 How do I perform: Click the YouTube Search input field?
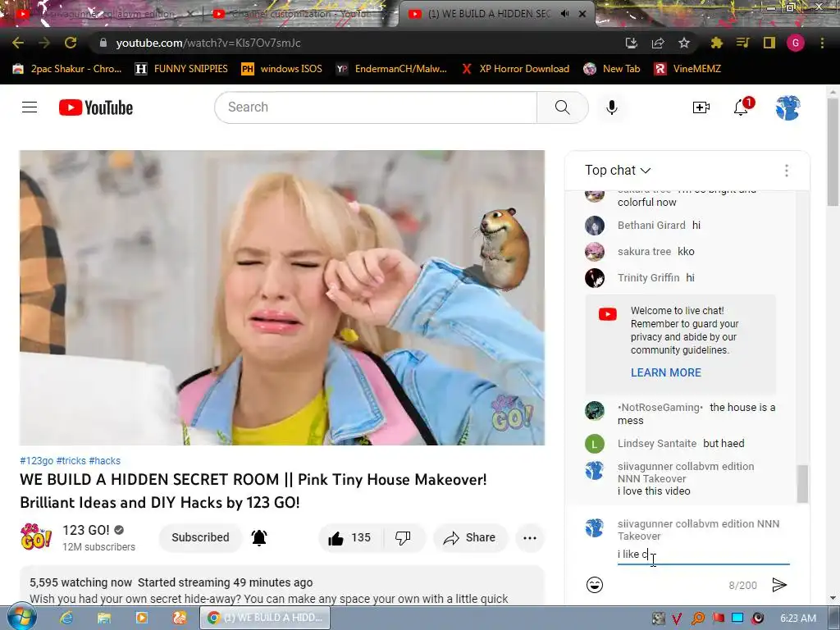tap(376, 107)
